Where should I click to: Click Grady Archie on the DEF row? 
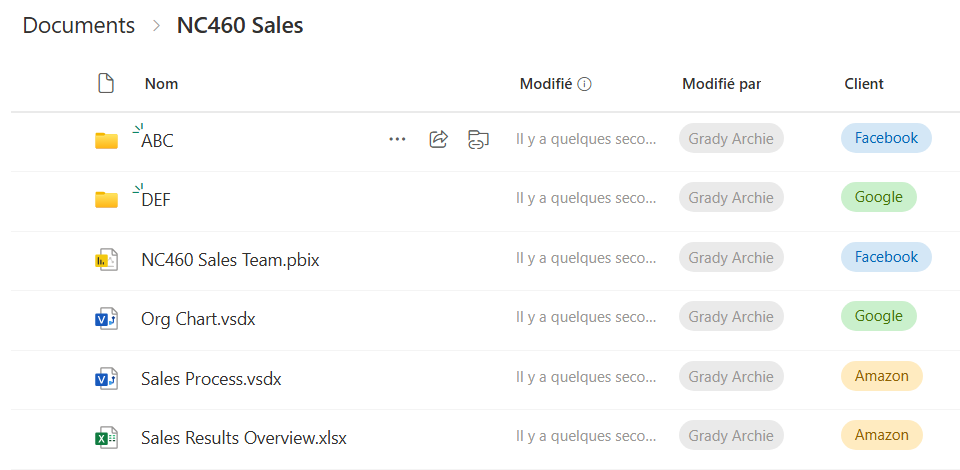pos(731,198)
